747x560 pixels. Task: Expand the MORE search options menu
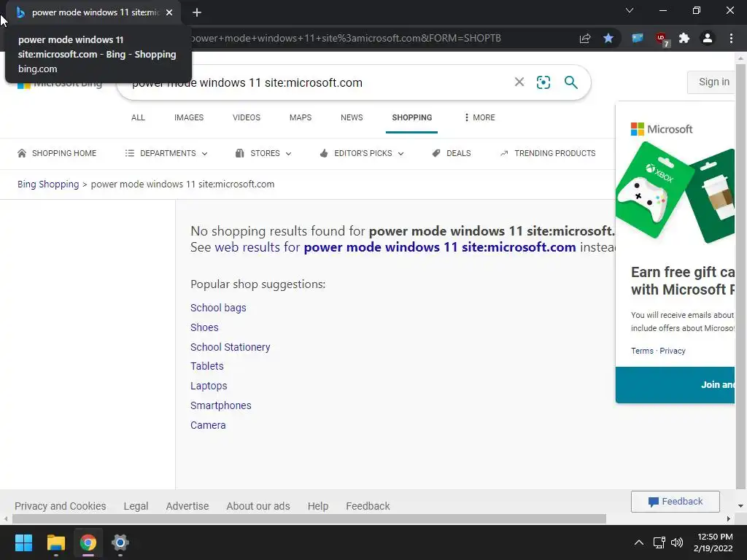[480, 117]
